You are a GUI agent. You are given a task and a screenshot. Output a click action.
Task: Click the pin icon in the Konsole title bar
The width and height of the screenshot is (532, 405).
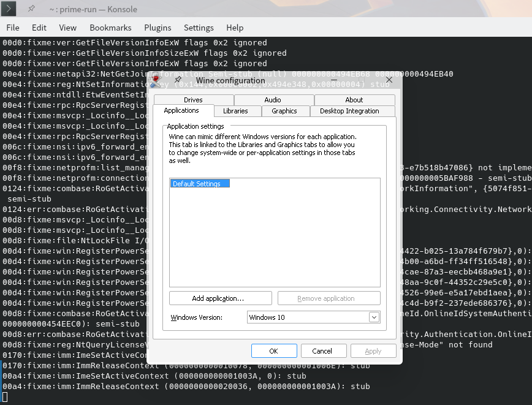coord(31,9)
